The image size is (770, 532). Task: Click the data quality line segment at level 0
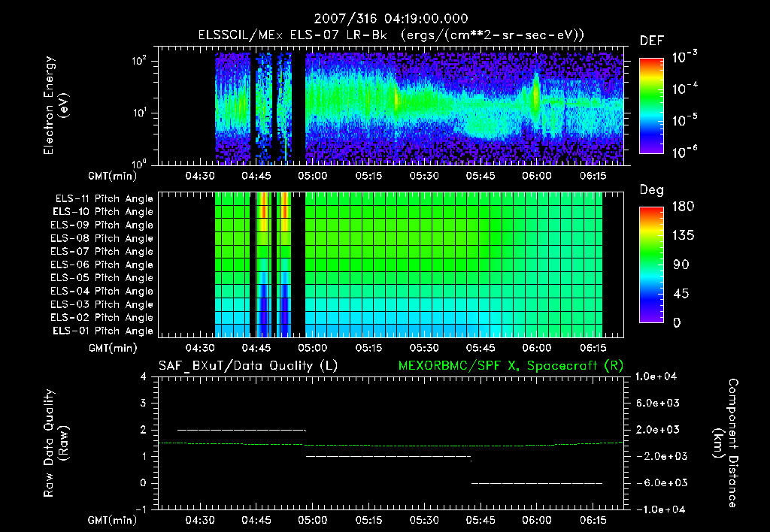pos(537,483)
